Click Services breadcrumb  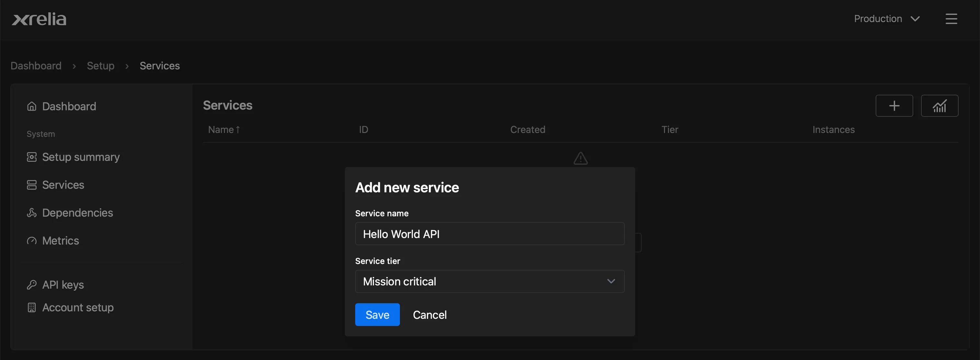click(159, 66)
